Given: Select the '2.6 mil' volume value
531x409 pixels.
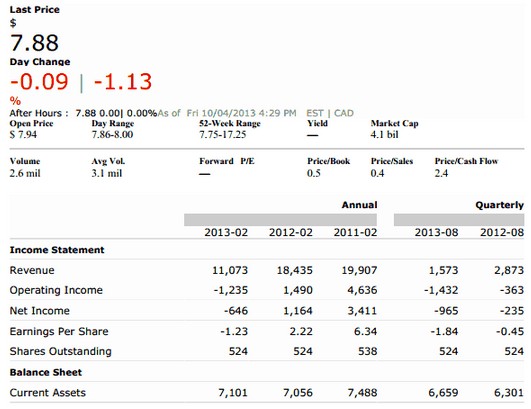Looking at the screenshot, I should 25,173.
